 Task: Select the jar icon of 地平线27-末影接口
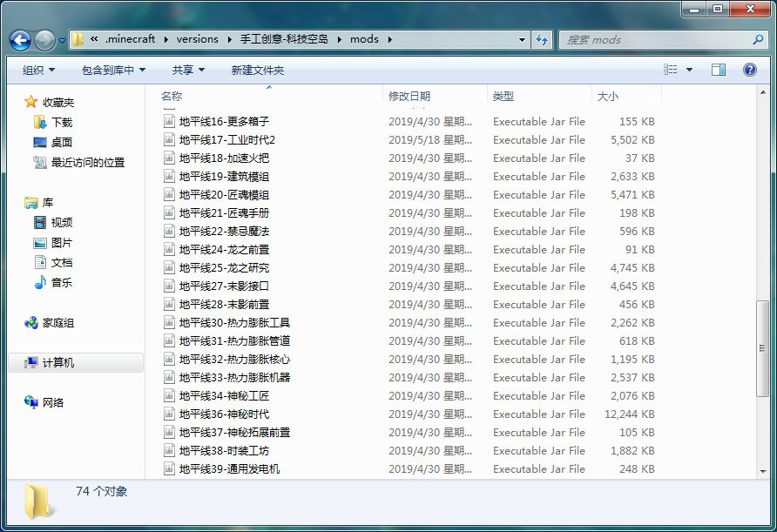169,286
